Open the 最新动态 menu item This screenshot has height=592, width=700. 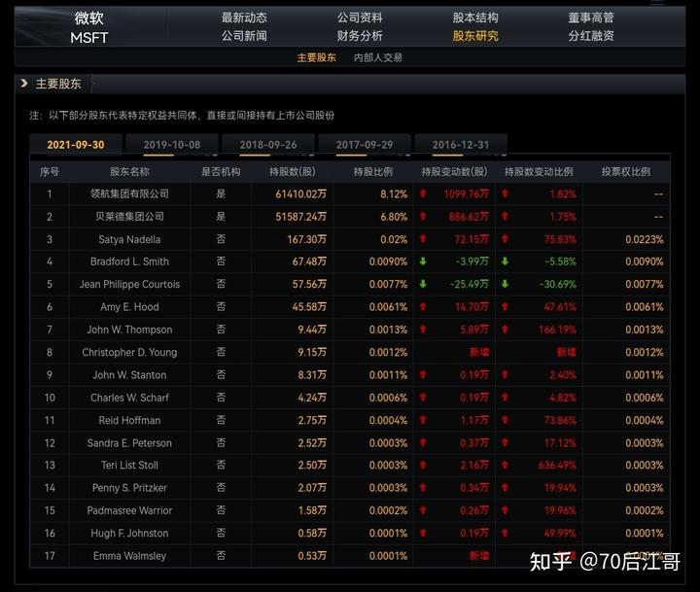tap(244, 17)
